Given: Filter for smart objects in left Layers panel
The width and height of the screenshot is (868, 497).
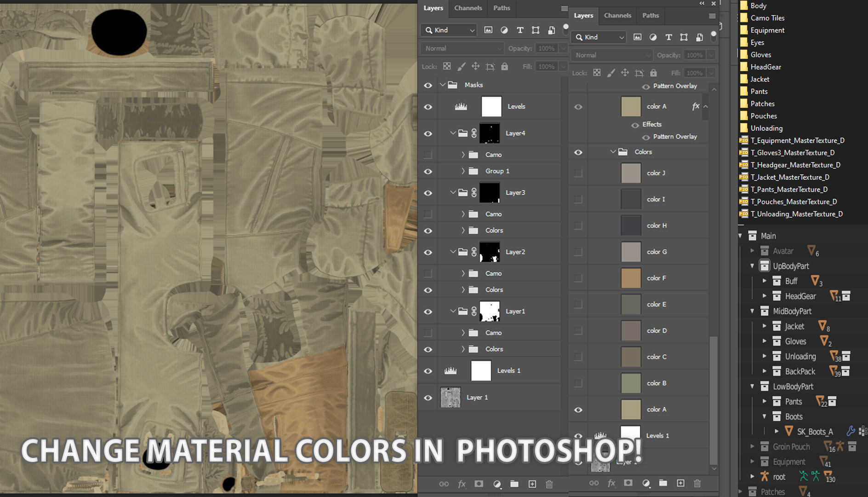Looking at the screenshot, I should 551,30.
